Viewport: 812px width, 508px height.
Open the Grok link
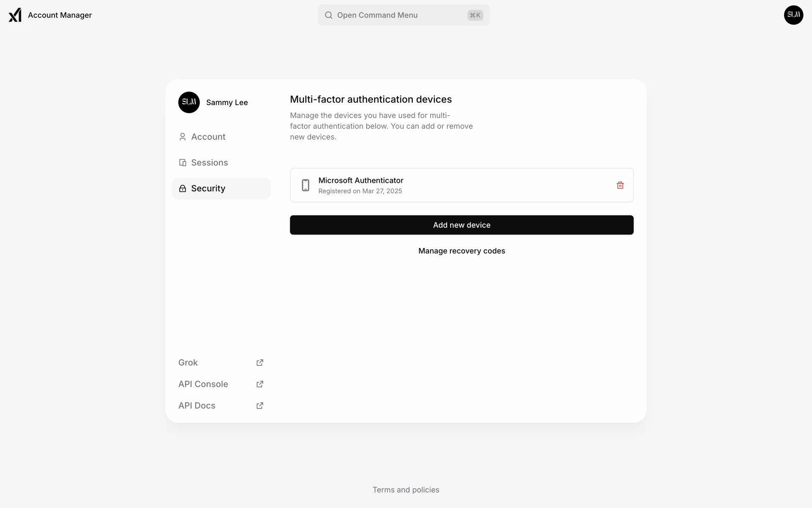[188, 363]
